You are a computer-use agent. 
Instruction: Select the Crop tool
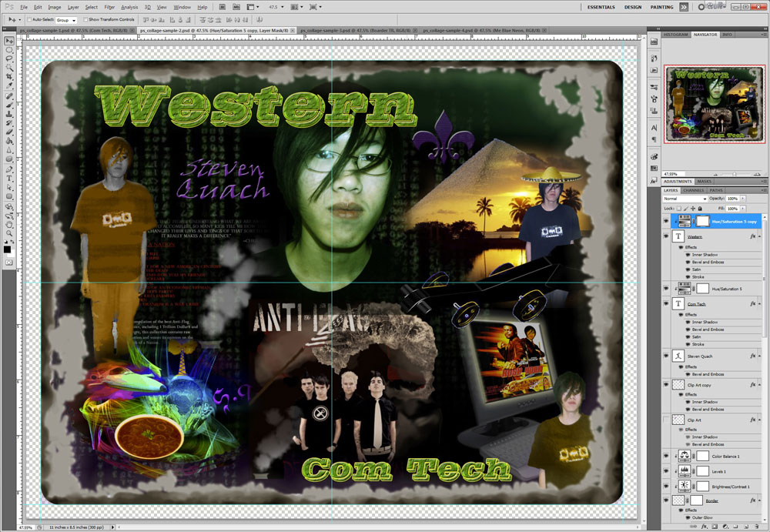pos(9,77)
